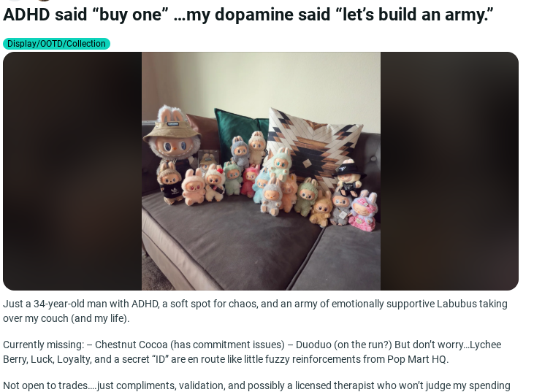Click the Display/OOTD/Collection flair tag
Image resolution: width=534 pixels, height=392 pixels.
point(56,44)
